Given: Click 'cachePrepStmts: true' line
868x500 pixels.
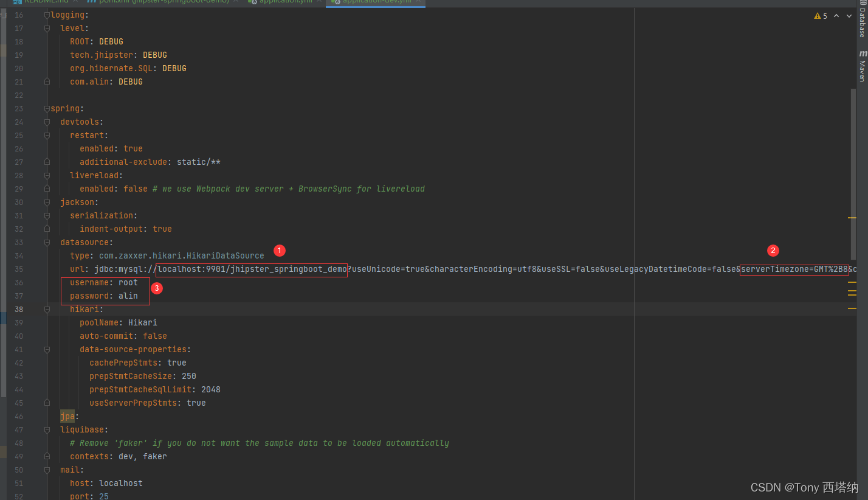Looking at the screenshot, I should point(138,363).
